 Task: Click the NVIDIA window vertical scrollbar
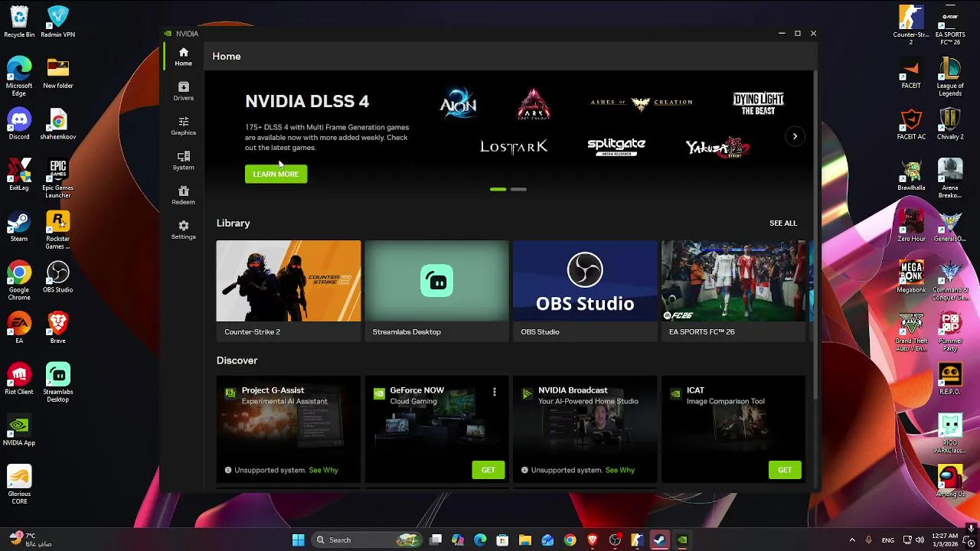click(815, 233)
